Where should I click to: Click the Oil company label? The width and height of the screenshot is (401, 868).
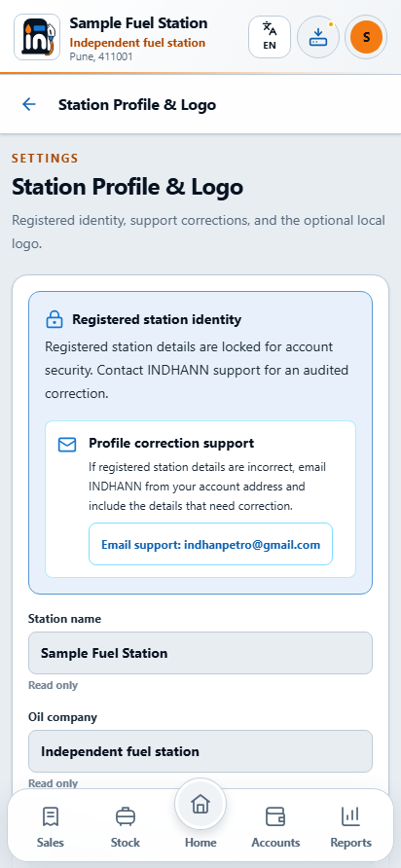(x=62, y=717)
